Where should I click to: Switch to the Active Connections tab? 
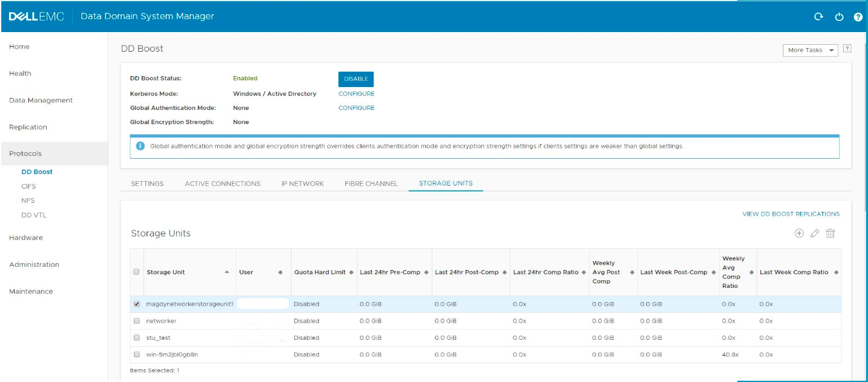tap(222, 184)
